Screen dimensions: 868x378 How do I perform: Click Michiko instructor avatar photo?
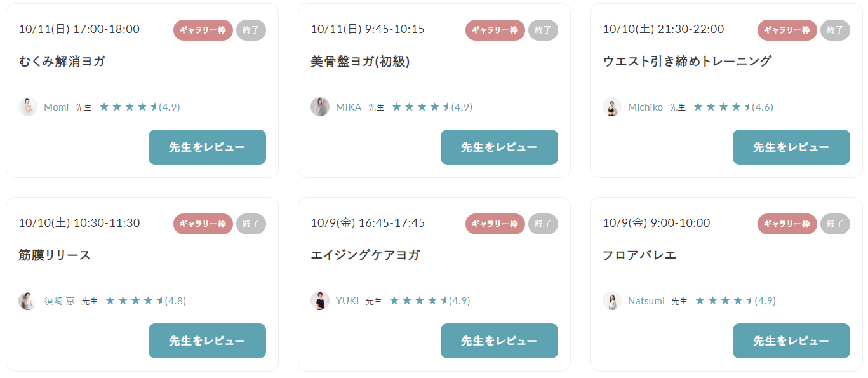point(612,107)
